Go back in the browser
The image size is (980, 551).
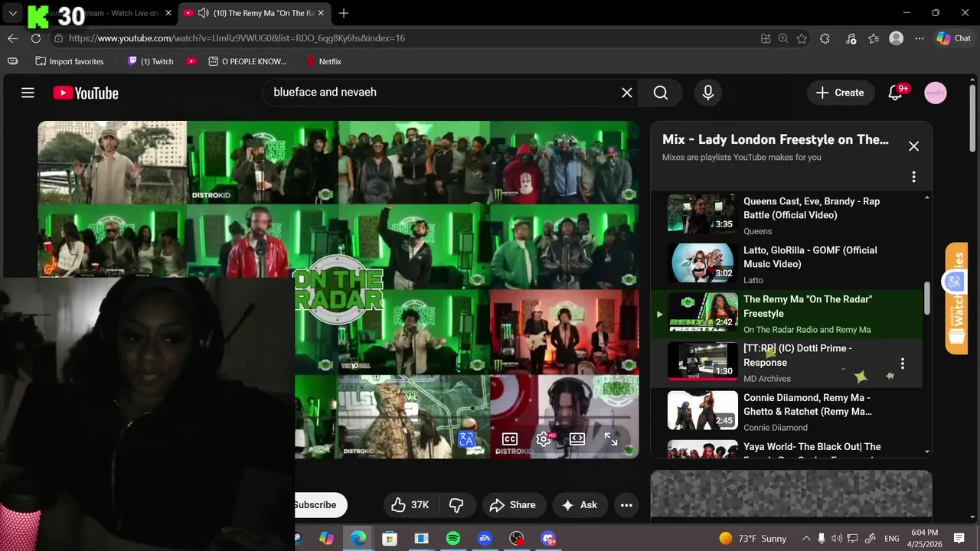[x=13, y=38]
